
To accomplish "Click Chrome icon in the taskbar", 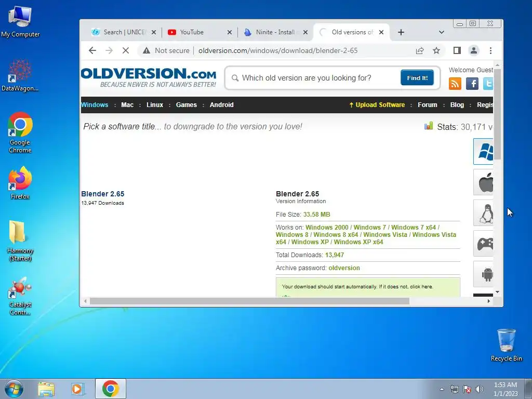I will [x=111, y=389].
